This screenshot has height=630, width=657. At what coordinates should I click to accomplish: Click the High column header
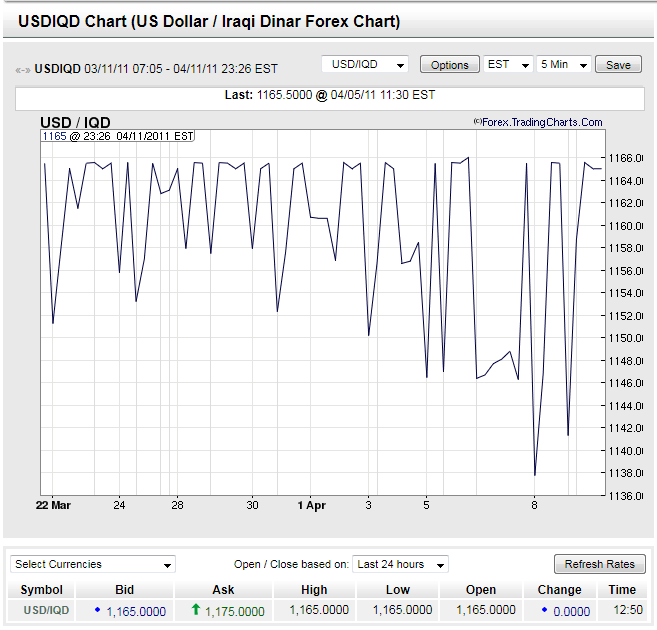(x=314, y=590)
